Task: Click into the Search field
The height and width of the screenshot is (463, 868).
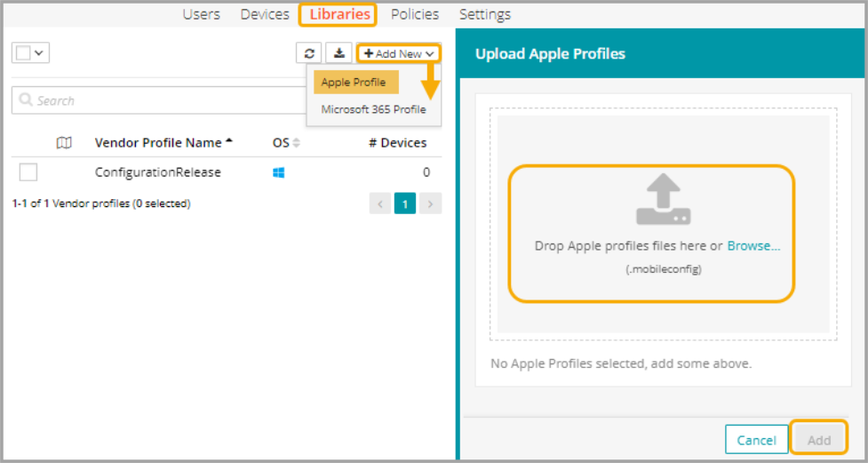Action: coord(160,100)
